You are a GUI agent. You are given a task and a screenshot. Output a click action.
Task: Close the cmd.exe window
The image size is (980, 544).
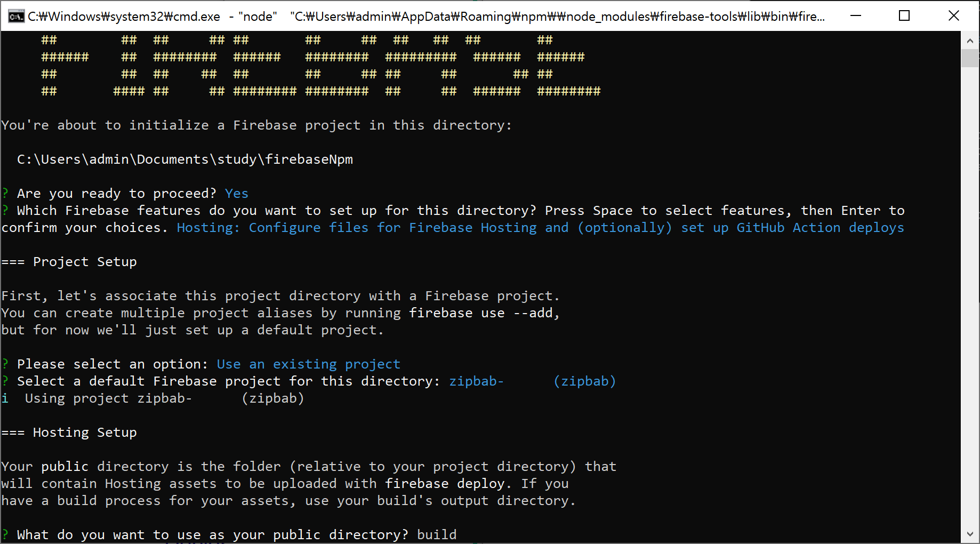tap(954, 16)
